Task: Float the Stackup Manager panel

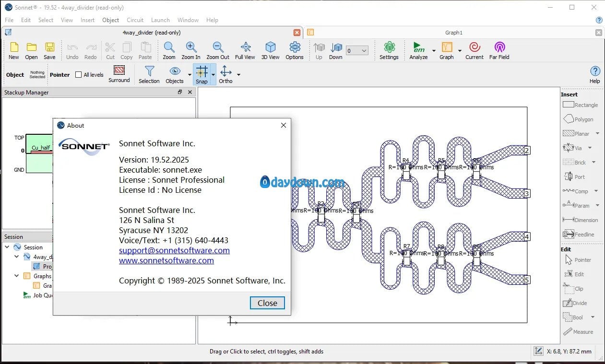Action: (180, 92)
